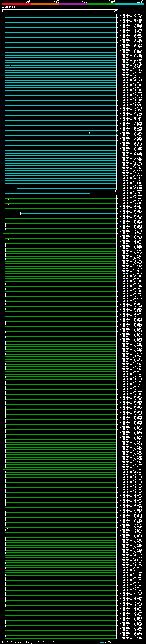Open hit UniRef100_P07341
Image resolution: width=146 pixels, height=644 pixels.
pyautogui.click(x=131, y=259)
